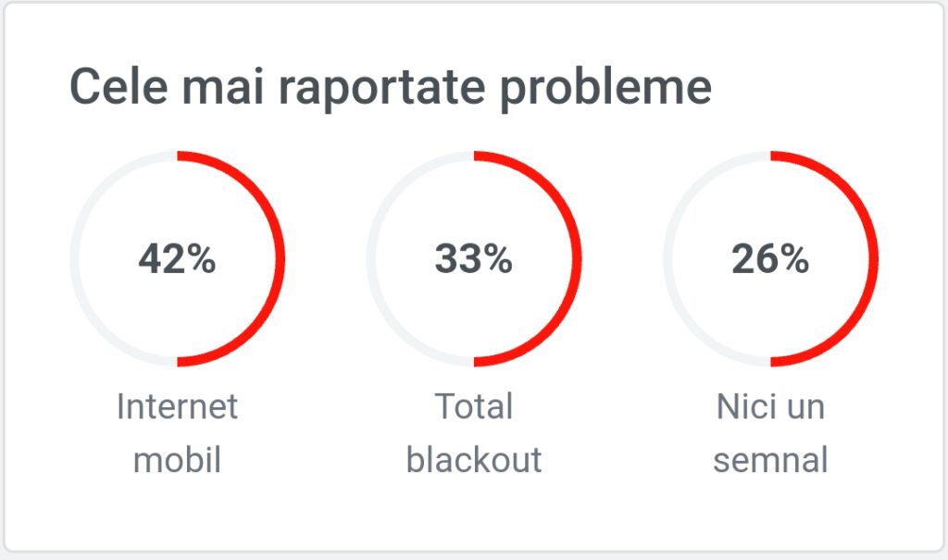The image size is (948, 560).
Task: Click the red arc of the Nici un semnal ring
Action: tap(874, 259)
